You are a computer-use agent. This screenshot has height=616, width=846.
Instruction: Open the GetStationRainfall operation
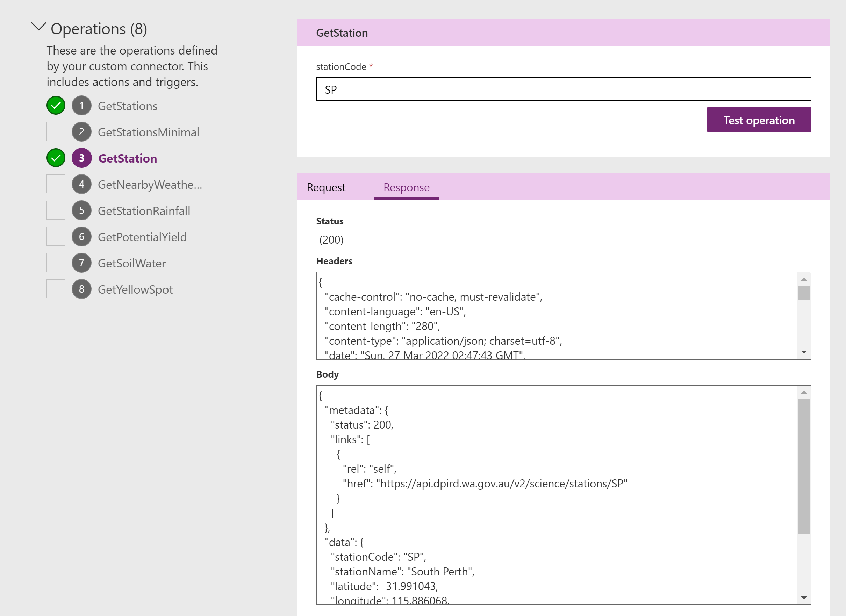[144, 211]
